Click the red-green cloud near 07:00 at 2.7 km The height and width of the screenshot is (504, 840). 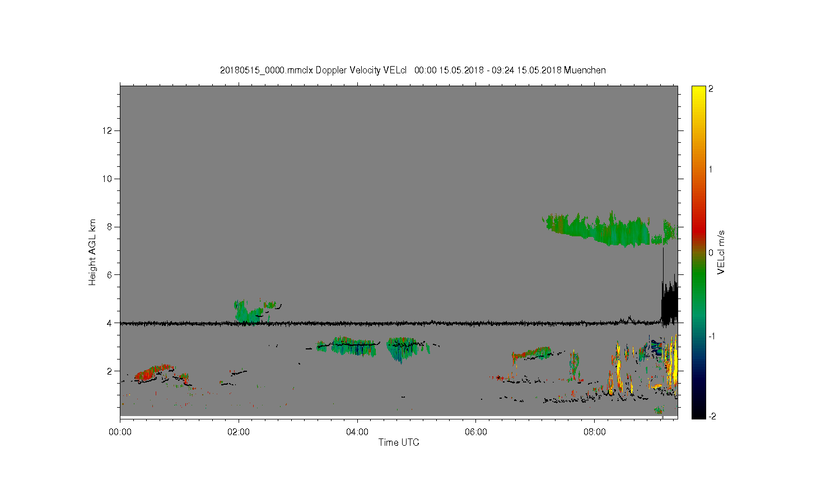(x=532, y=353)
